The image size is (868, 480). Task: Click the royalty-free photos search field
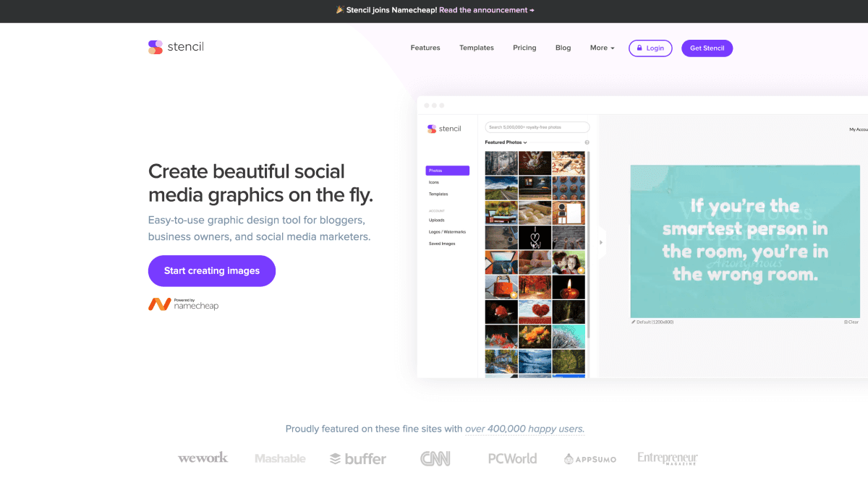coord(537,127)
